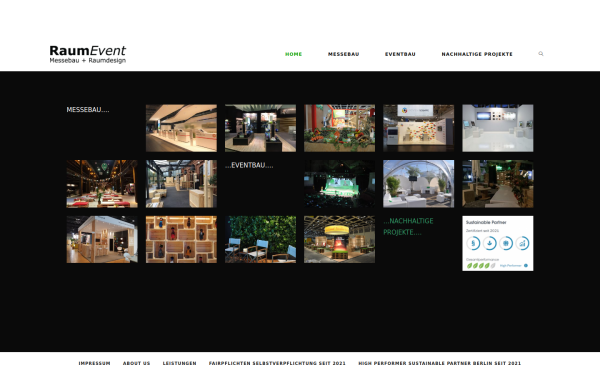Viewport: 600px width, 375px height.
Task: Go to the HOME menu item
Action: (x=293, y=54)
